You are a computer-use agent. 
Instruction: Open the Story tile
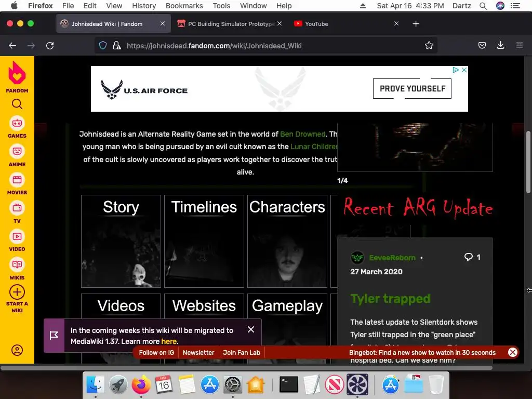click(121, 241)
